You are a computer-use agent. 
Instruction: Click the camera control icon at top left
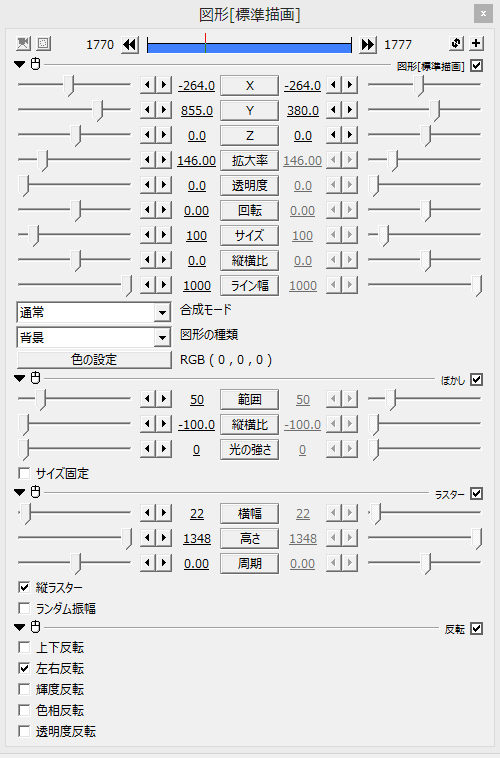pyautogui.click(x=23, y=44)
